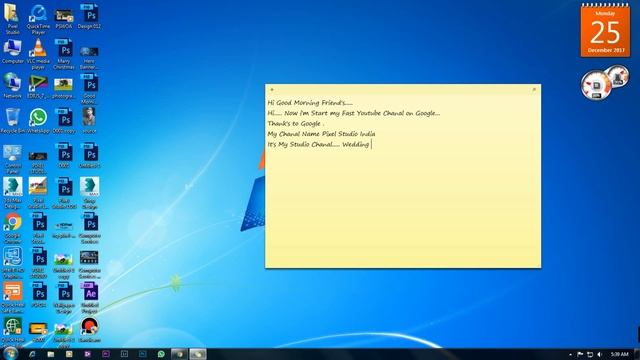Viewport: 640px width, 360px height.
Task: Open the volume speaker tray icon
Action: pyautogui.click(x=600, y=354)
